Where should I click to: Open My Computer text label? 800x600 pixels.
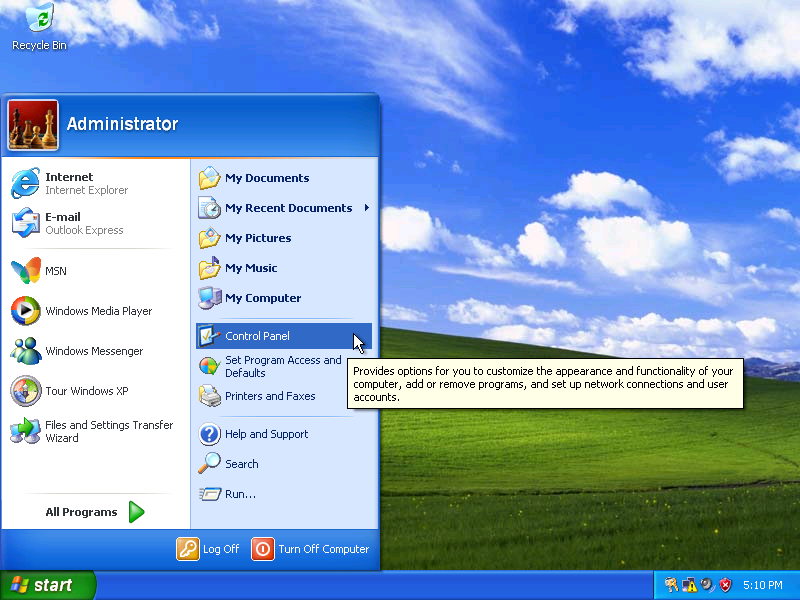point(263,298)
